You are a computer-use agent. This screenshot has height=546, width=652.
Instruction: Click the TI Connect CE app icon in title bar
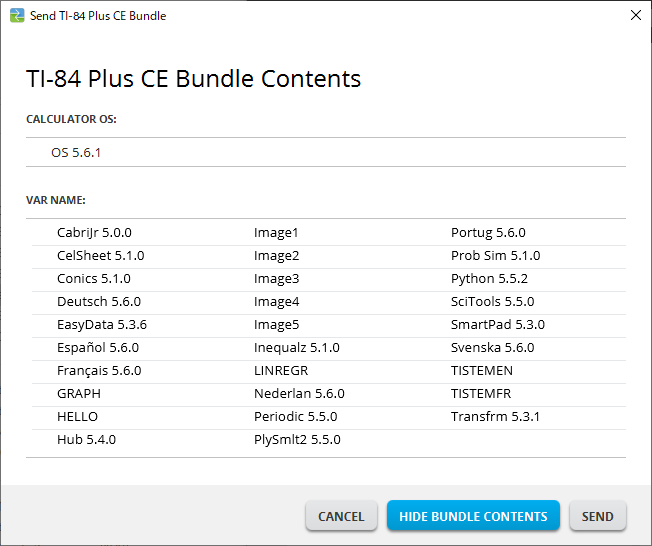click(17, 16)
